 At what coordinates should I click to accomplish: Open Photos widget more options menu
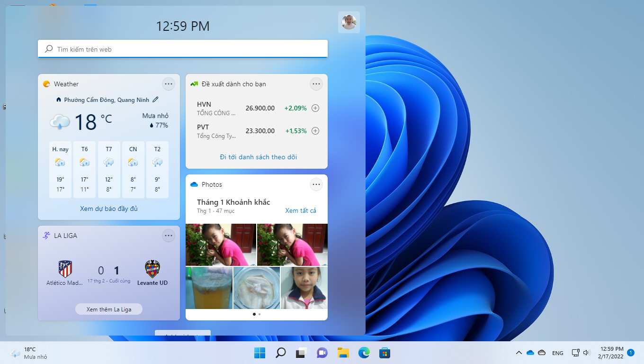[x=316, y=184]
